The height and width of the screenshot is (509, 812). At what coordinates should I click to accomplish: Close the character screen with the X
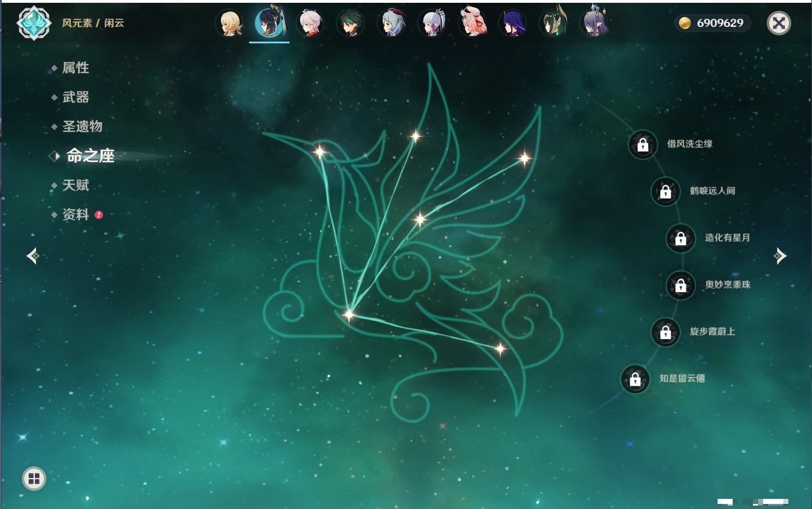tap(779, 23)
